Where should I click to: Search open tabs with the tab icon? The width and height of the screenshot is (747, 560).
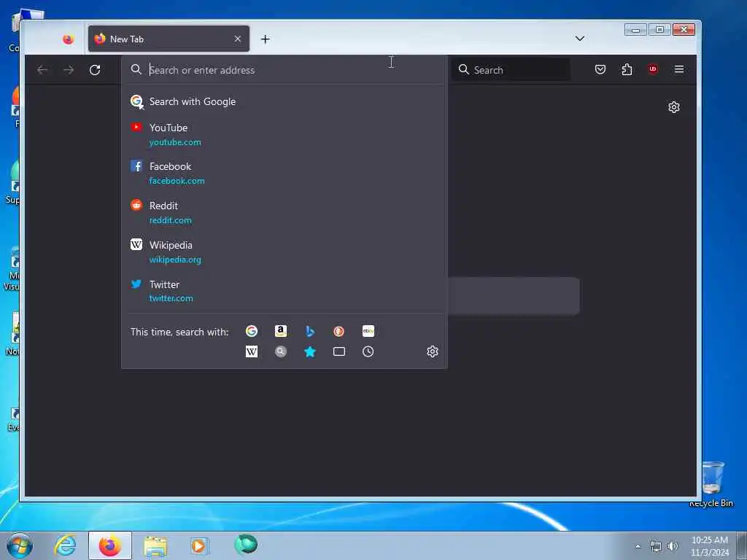pyautogui.click(x=338, y=351)
